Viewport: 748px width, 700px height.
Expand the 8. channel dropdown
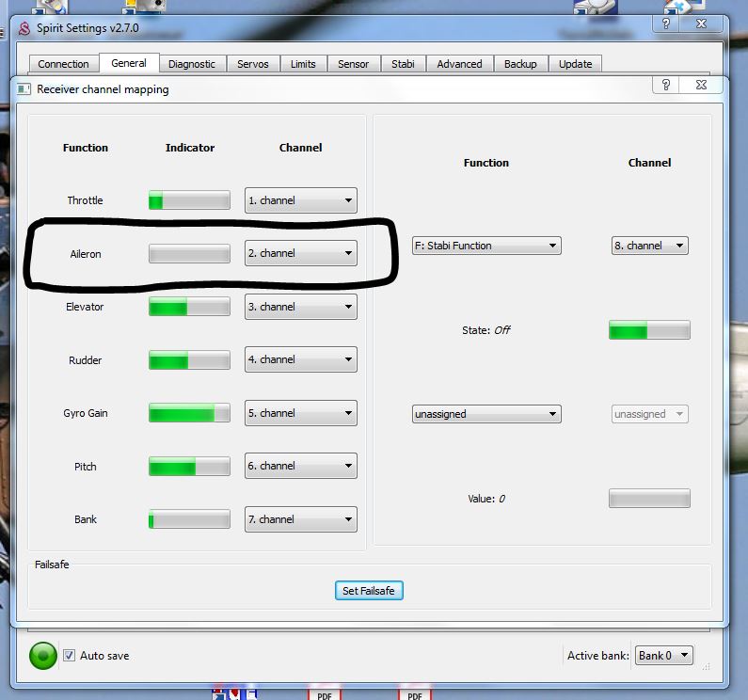tap(650, 246)
